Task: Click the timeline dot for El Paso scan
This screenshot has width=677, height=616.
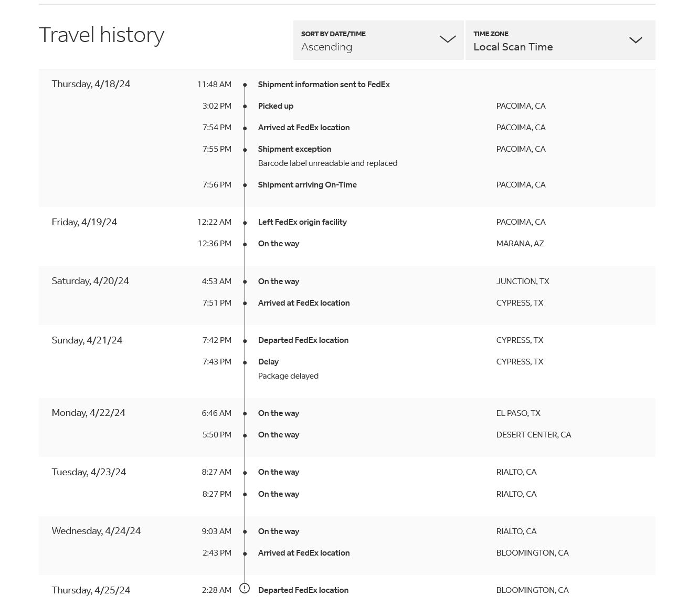Action: 245,414
